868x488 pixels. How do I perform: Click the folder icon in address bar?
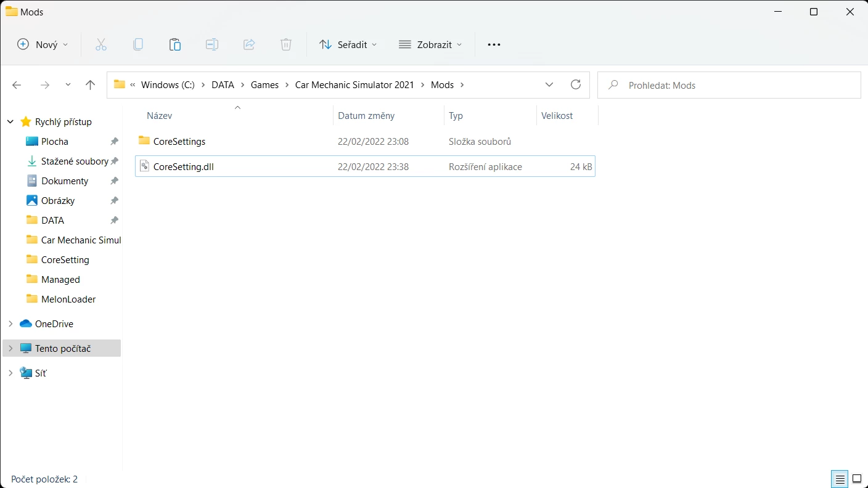pos(120,84)
